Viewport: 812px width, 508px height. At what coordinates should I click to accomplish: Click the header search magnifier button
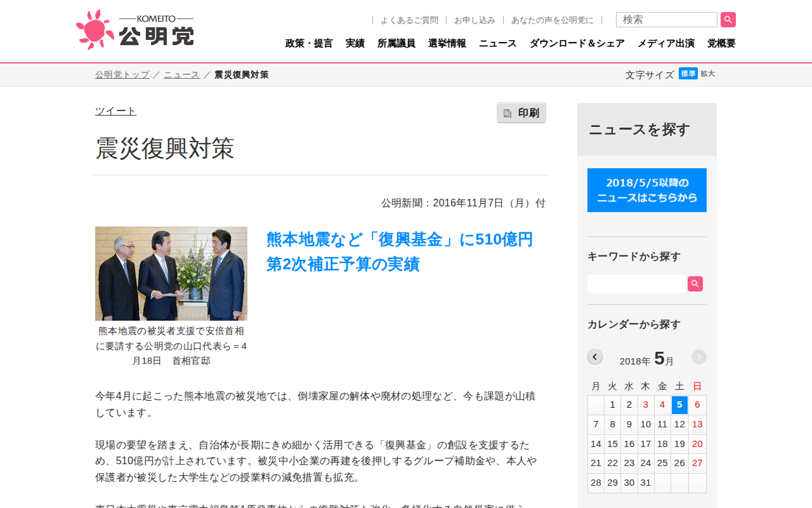tap(728, 20)
